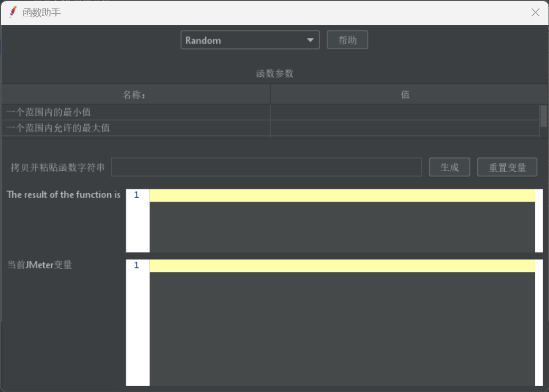Edit value cell for 一个范围内的最小值
This screenshot has width=549, height=392.
coord(404,112)
